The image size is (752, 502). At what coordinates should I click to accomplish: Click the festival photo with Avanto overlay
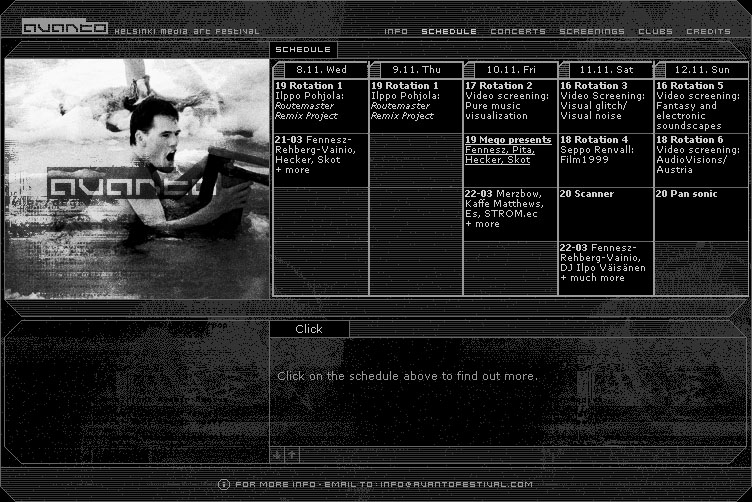point(137,179)
